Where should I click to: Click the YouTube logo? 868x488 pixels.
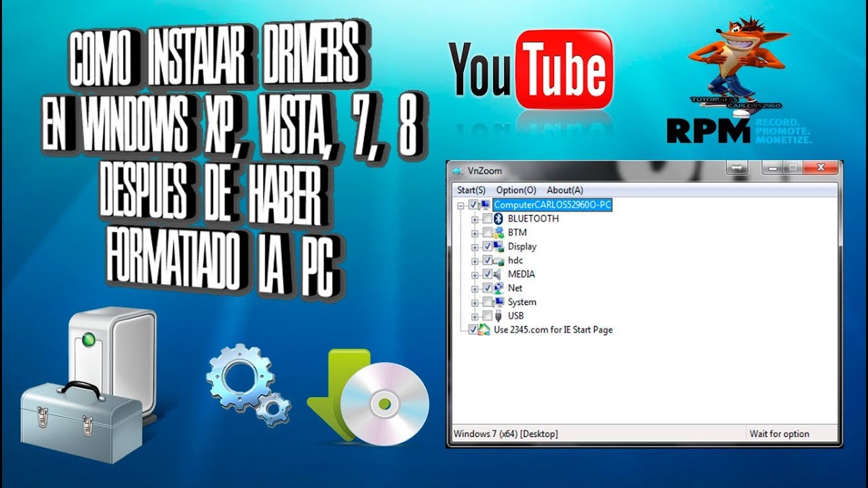click(530, 70)
